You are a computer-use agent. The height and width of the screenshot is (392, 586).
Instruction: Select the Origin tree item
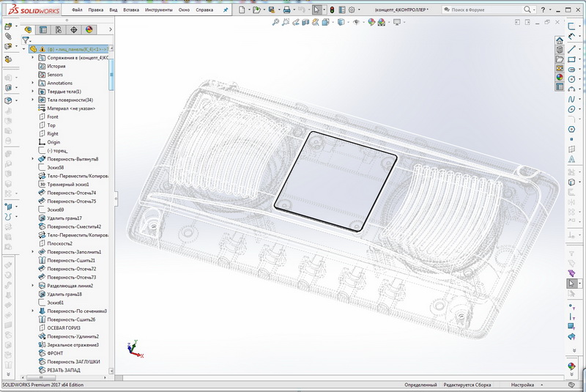(49, 142)
